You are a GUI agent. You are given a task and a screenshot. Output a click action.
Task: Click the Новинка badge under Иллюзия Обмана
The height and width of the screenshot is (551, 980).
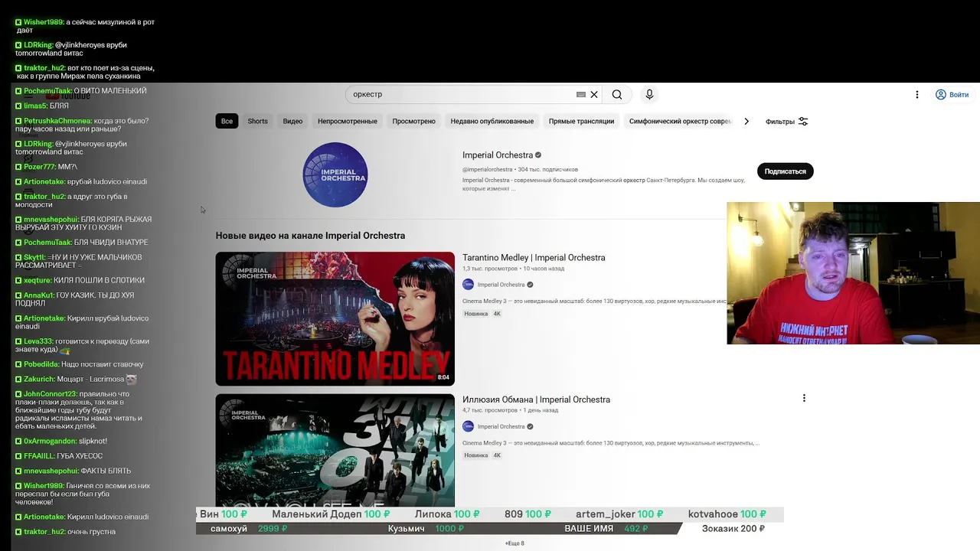coord(475,455)
